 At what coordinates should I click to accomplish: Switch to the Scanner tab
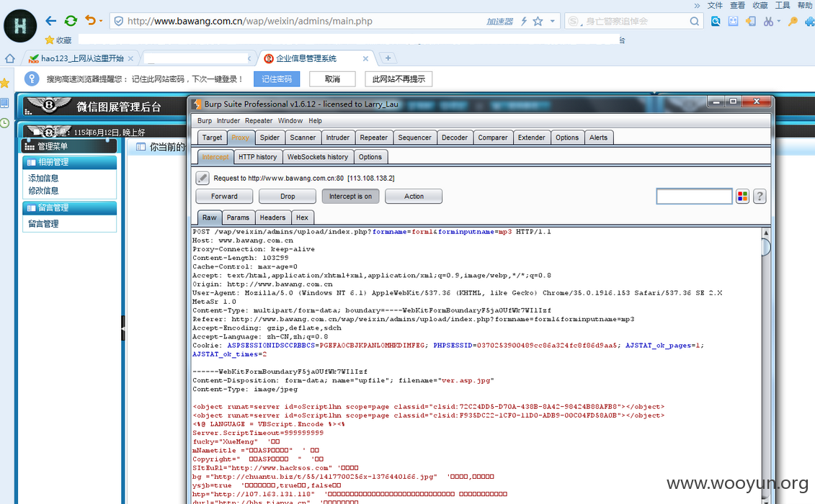[303, 138]
